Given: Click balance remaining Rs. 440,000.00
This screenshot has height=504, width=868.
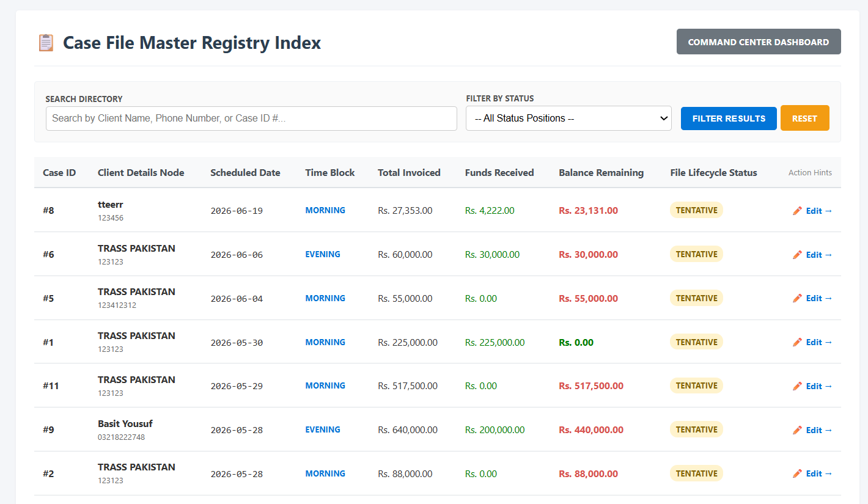Looking at the screenshot, I should pos(591,430).
